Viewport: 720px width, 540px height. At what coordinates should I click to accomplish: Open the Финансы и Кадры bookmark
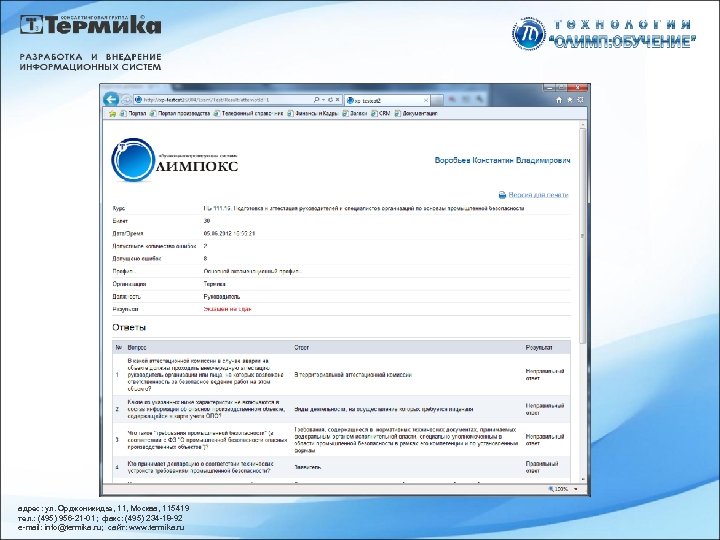point(313,113)
